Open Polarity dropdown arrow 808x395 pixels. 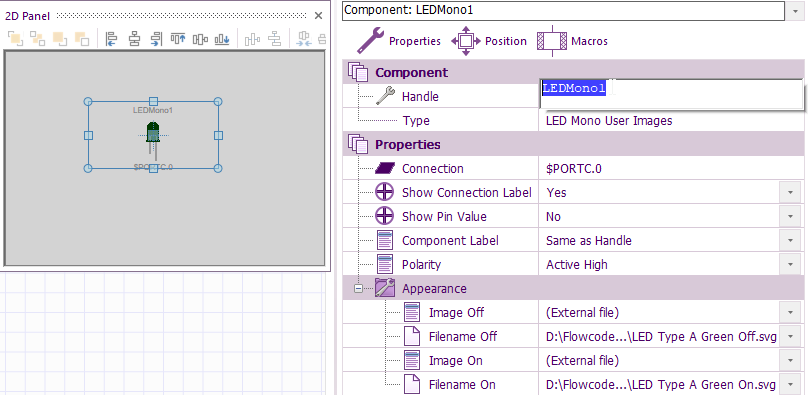(x=790, y=265)
